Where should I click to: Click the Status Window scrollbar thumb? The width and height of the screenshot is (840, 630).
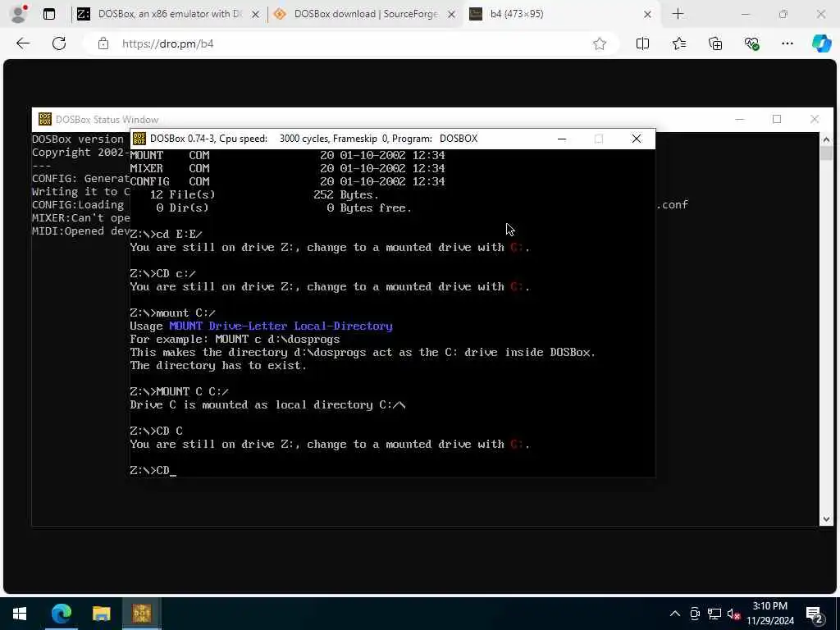point(825,153)
